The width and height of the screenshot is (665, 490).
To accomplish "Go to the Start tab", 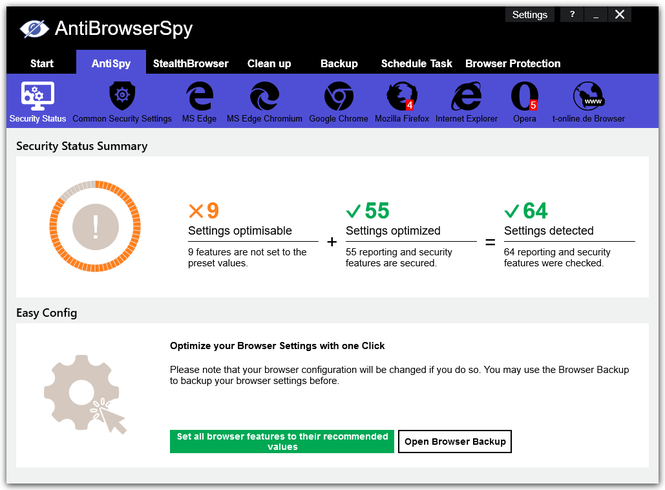I will (x=42, y=63).
